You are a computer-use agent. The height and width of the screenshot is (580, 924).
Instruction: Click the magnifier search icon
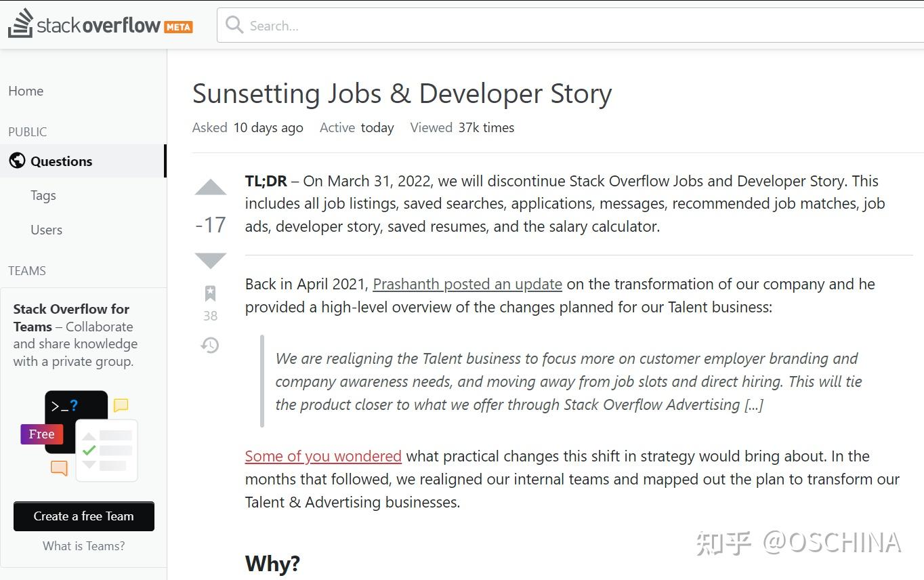click(234, 25)
